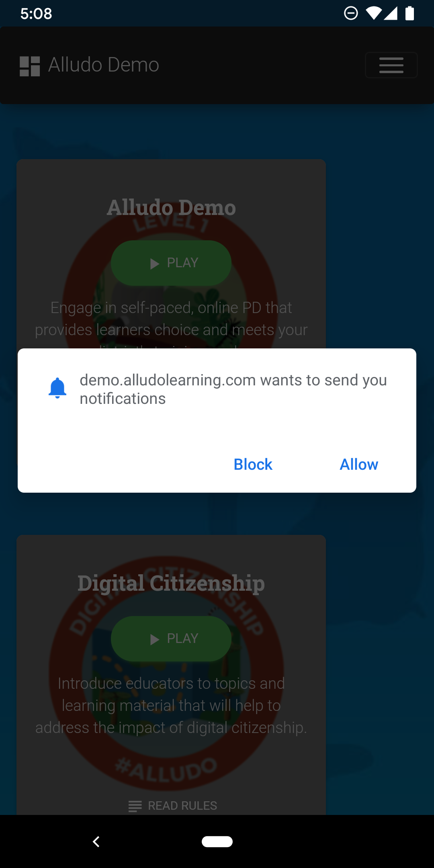This screenshot has height=868, width=434.
Task: Tap the cellular signal icon
Action: [x=391, y=13]
